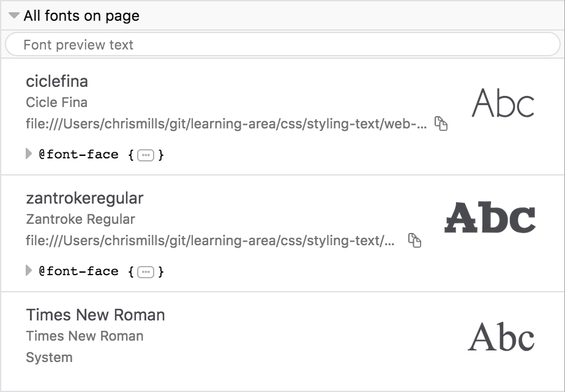Click the Font preview text field

[282, 45]
